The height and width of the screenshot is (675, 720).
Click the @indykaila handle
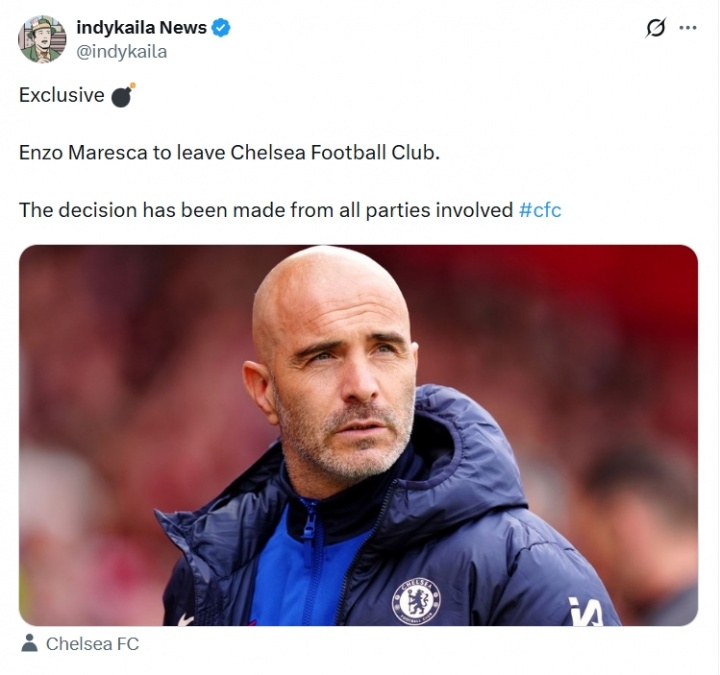point(121,51)
